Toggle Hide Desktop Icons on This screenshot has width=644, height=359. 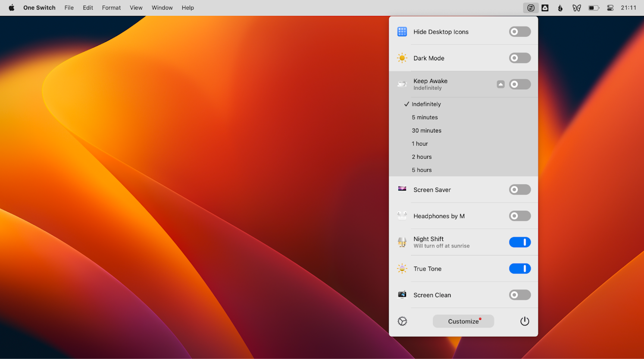(x=519, y=31)
